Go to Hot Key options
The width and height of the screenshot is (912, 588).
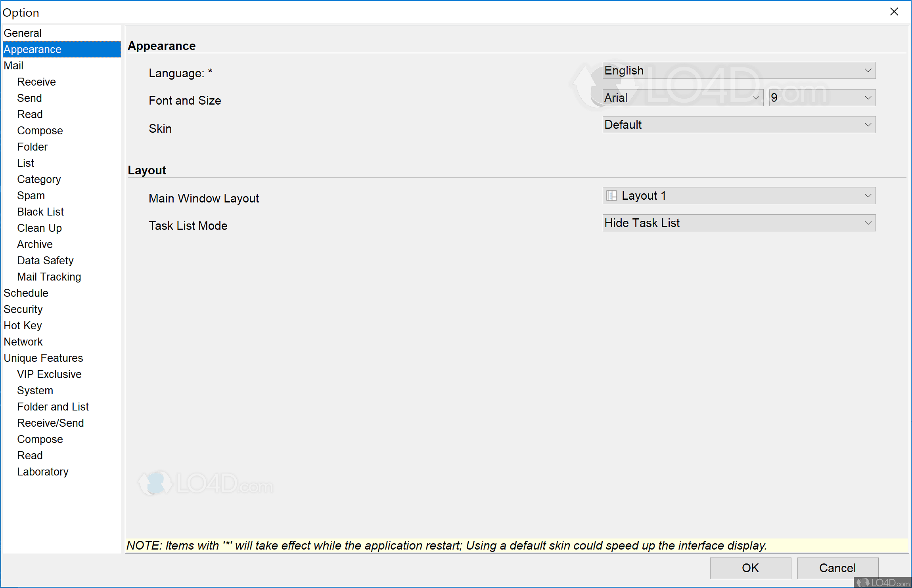[23, 326]
